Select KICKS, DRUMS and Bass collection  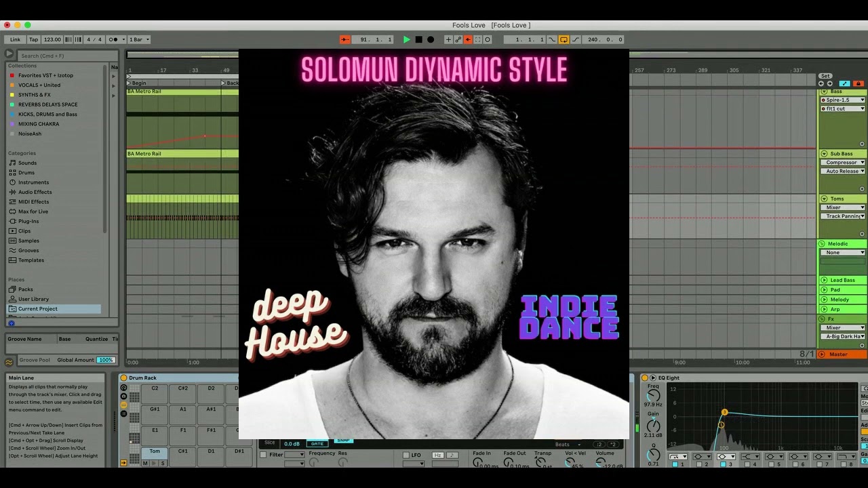[x=47, y=115]
